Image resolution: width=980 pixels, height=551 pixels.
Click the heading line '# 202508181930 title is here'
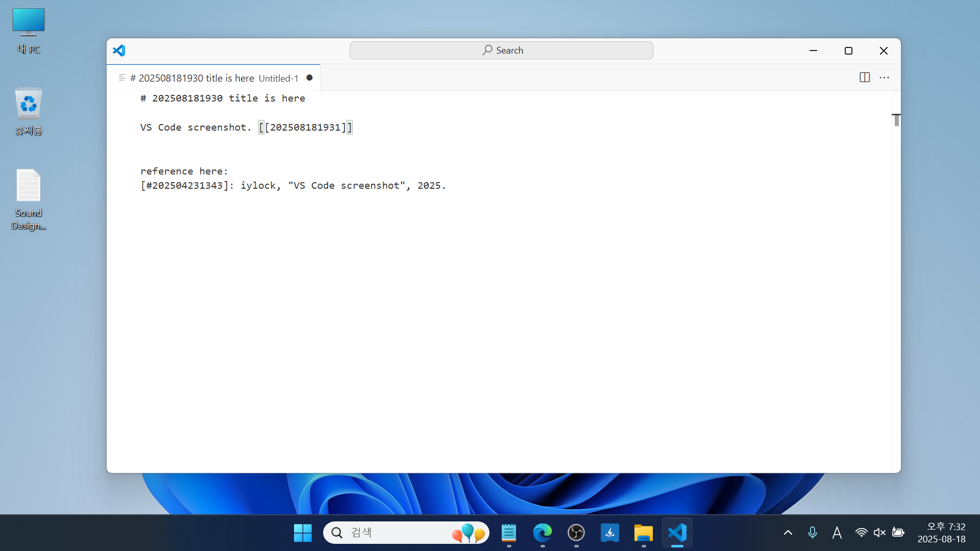point(223,98)
